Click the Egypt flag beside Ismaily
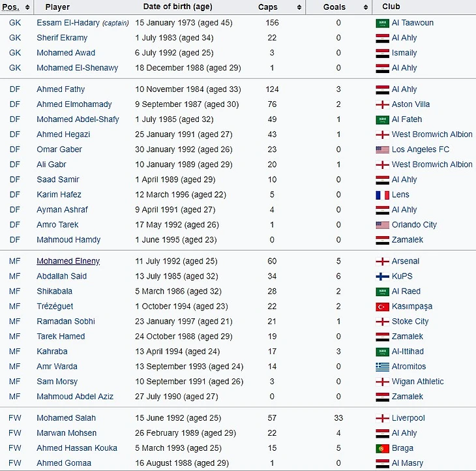Image resolution: width=476 pixels, height=471 pixels. click(382, 53)
